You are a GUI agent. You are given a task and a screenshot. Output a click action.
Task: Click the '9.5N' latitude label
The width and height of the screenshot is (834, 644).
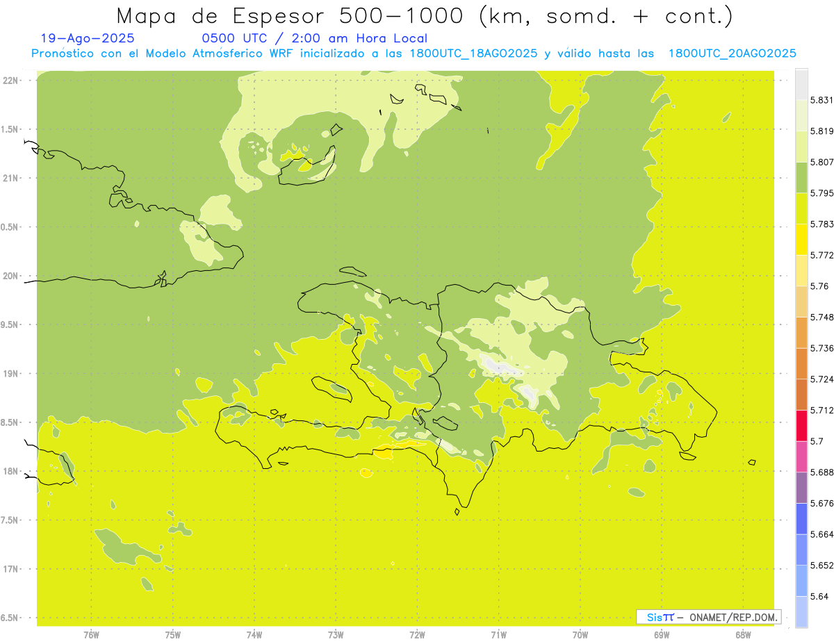point(10,325)
